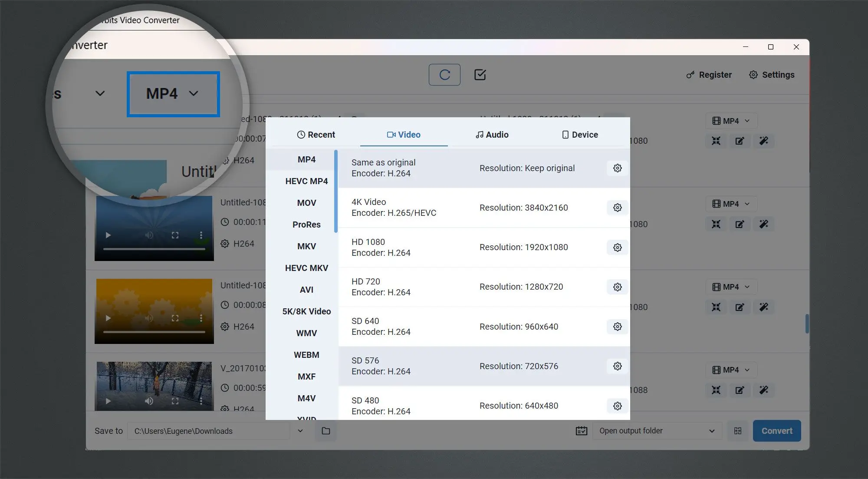The width and height of the screenshot is (868, 479).
Task: Click the rotate/refresh icon in toolbar
Action: point(444,74)
